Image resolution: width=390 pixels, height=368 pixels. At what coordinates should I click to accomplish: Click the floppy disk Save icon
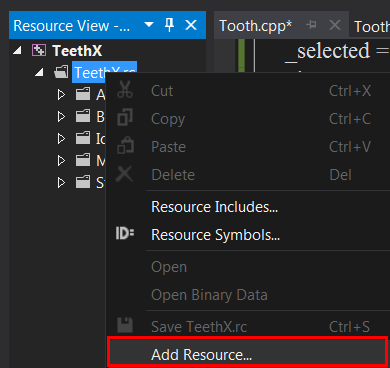click(x=125, y=325)
